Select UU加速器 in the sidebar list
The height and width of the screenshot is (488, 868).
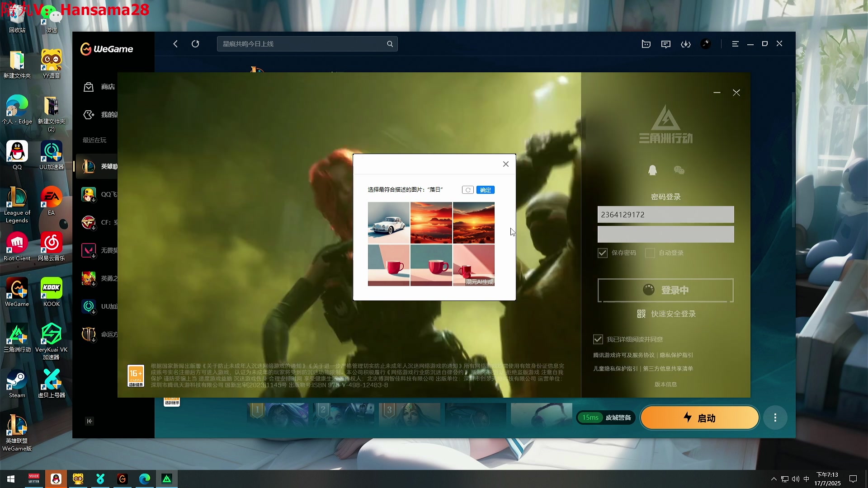[99, 306]
